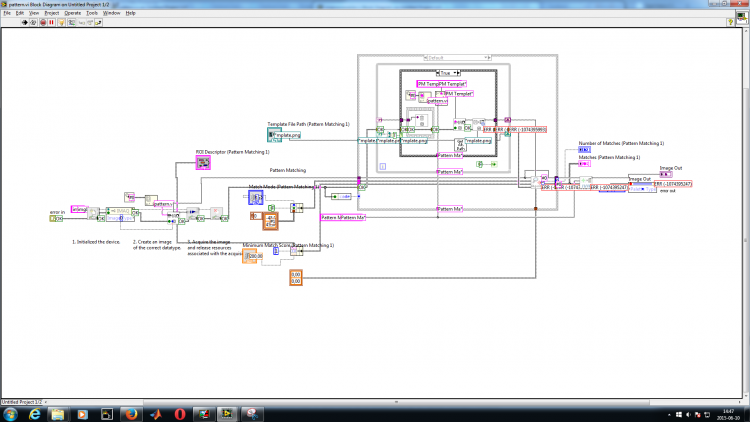Click the Match Mode enum terminal
The height and width of the screenshot is (422, 750).
(255, 197)
